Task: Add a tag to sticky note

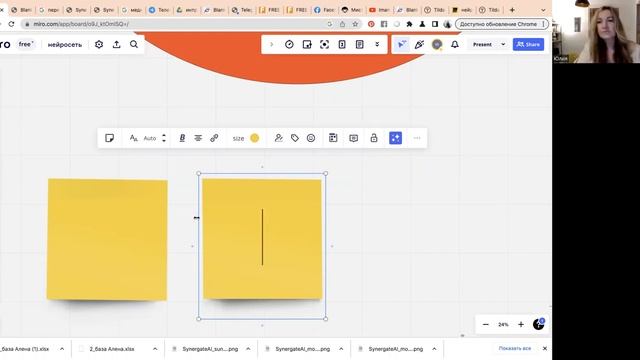Action: [295, 138]
